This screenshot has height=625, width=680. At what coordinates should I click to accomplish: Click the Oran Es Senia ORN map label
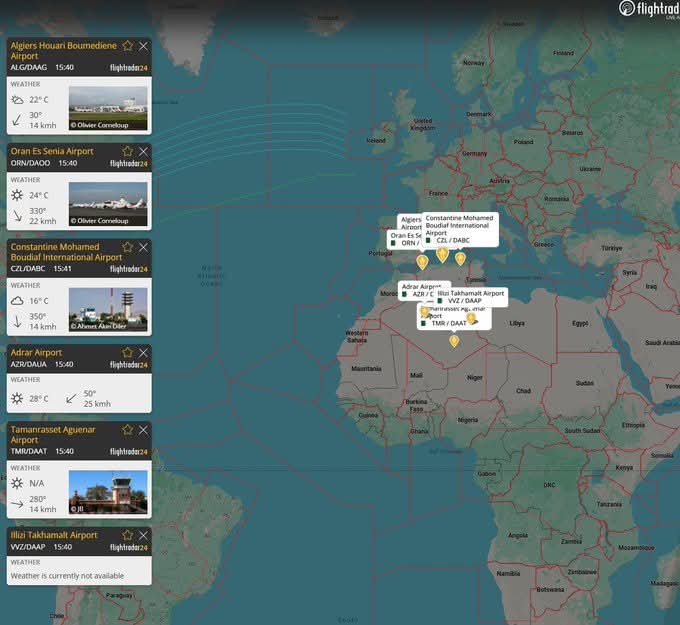[404, 239]
